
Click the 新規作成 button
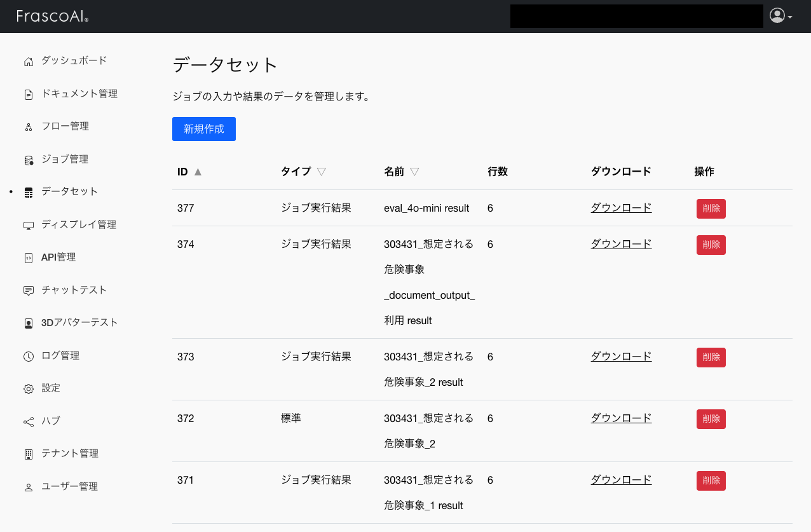204,129
